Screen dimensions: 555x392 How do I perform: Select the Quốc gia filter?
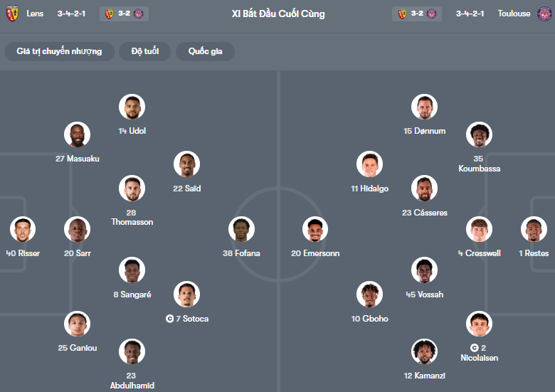click(x=206, y=51)
